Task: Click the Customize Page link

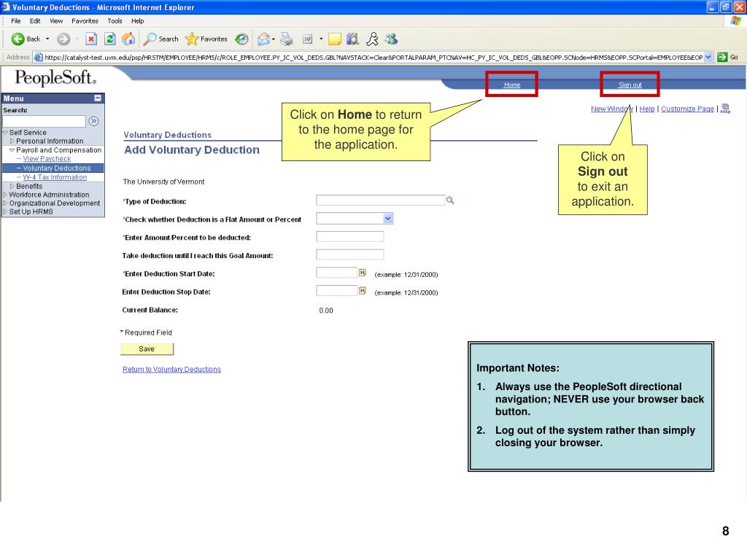Action: (687, 109)
